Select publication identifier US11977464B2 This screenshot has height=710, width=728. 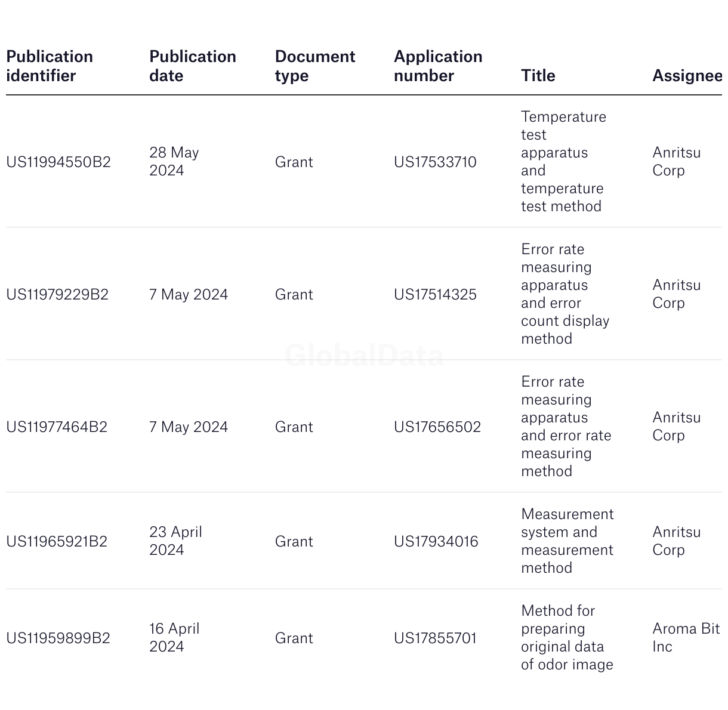click(x=57, y=427)
